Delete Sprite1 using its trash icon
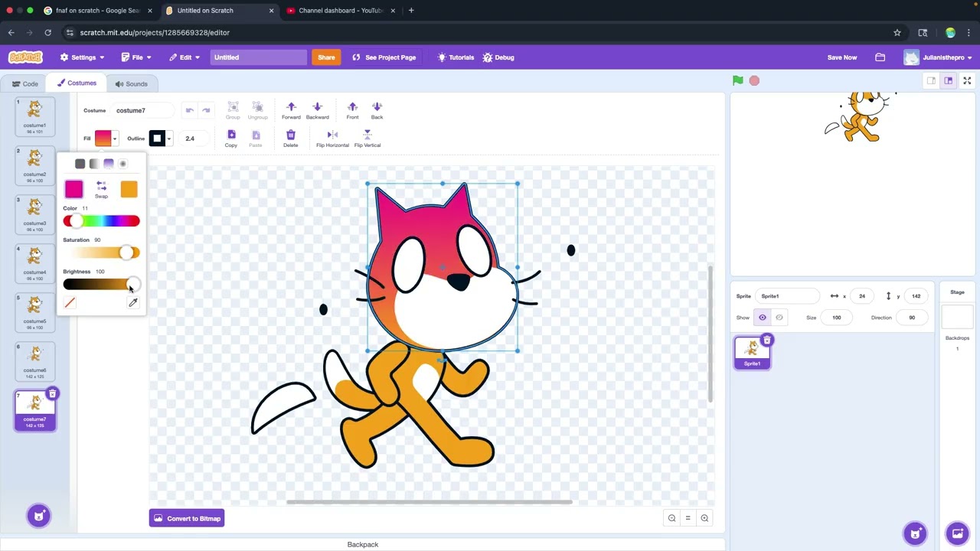Viewport: 980px width, 551px height. [766, 341]
